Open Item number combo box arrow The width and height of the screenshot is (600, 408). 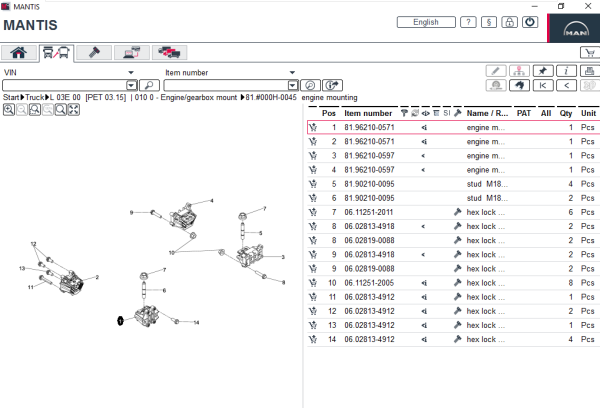(x=293, y=85)
